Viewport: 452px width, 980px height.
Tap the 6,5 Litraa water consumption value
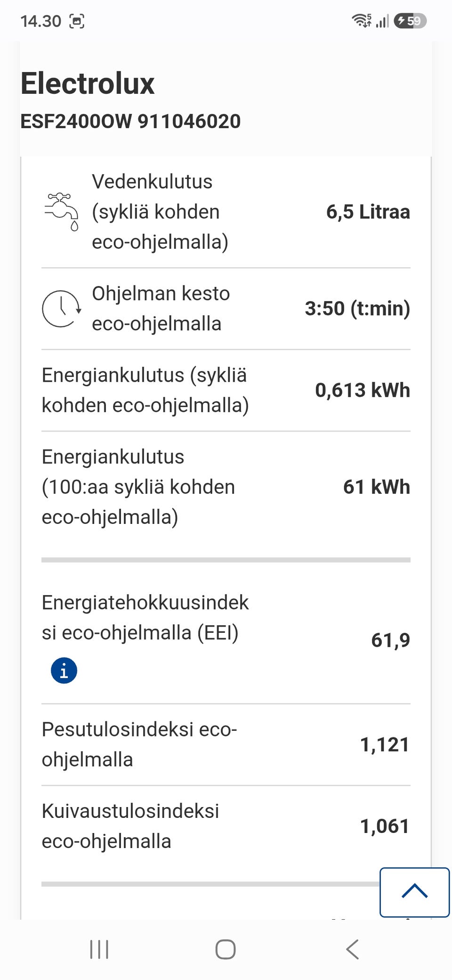[368, 212]
